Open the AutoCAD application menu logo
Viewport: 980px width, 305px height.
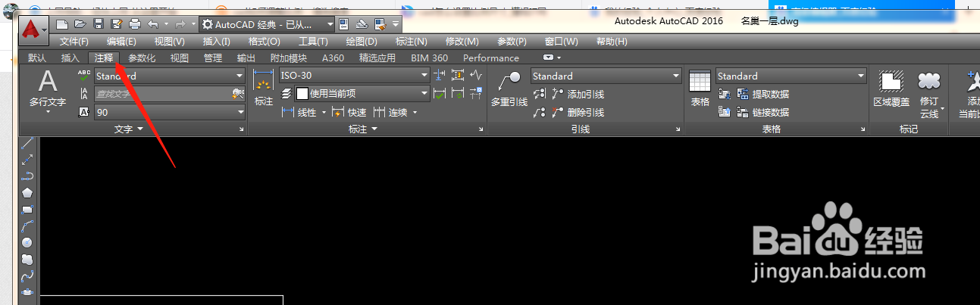pyautogui.click(x=32, y=29)
